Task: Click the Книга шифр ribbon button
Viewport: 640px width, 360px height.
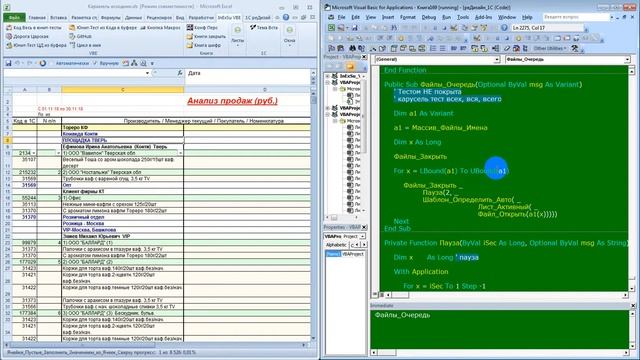Action: [x=204, y=45]
